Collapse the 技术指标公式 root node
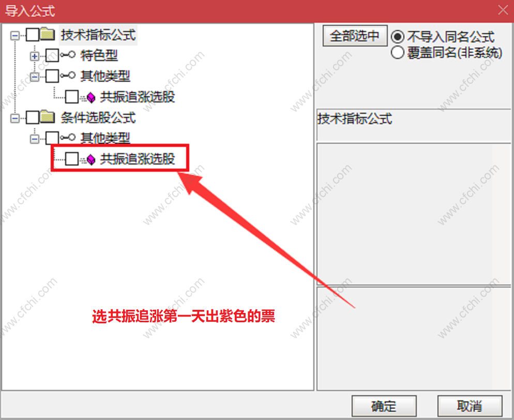Screen dimensions: 514x420 point(15,35)
